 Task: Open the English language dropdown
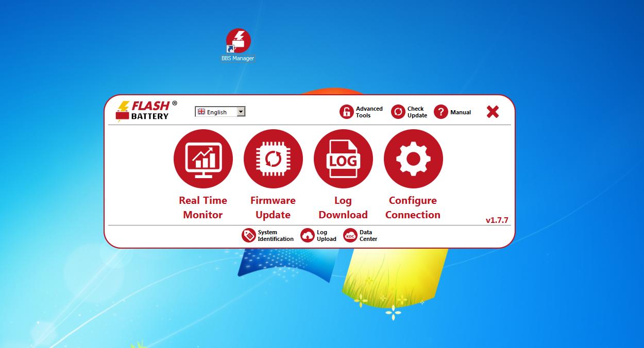220,112
